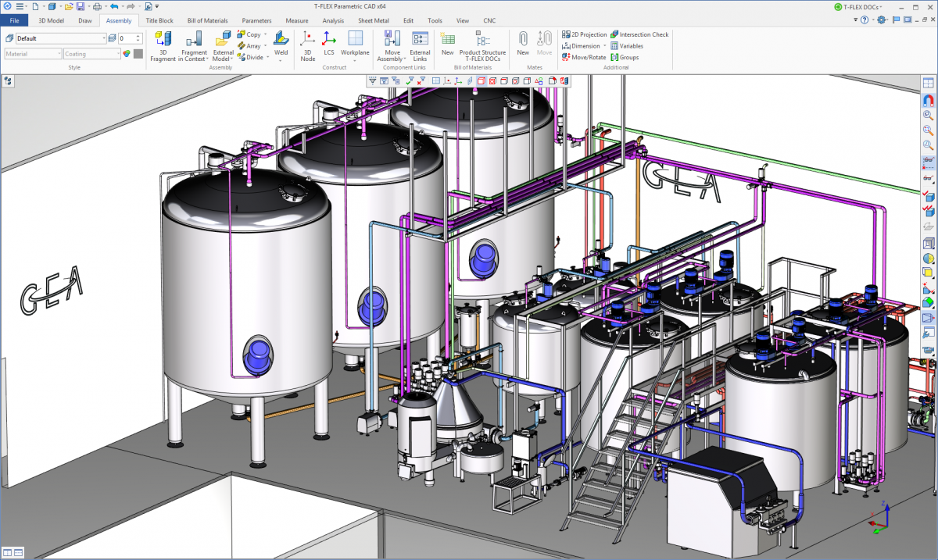The width and height of the screenshot is (938, 560).
Task: Open the Parameters tab
Action: (x=257, y=20)
